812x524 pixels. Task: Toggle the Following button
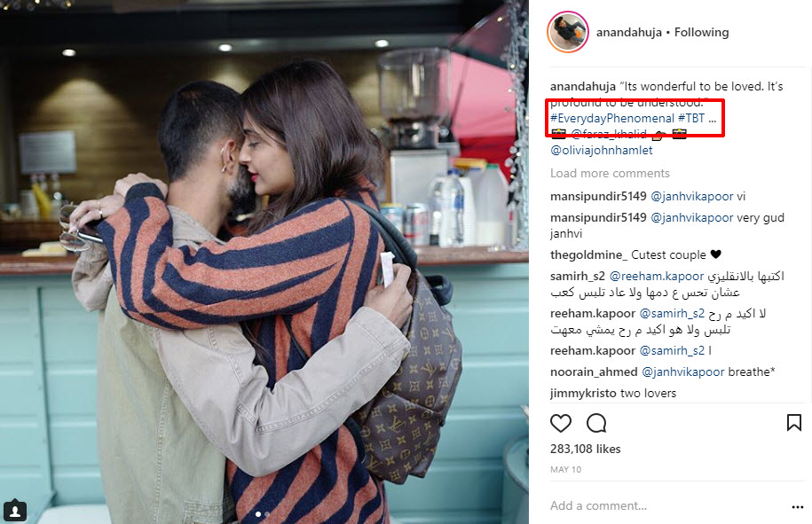click(701, 32)
